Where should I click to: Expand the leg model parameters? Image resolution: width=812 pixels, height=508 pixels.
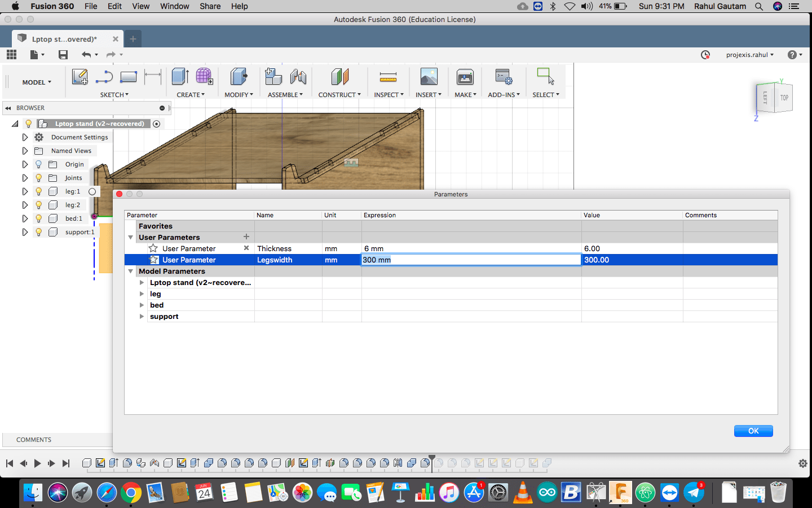click(142, 294)
